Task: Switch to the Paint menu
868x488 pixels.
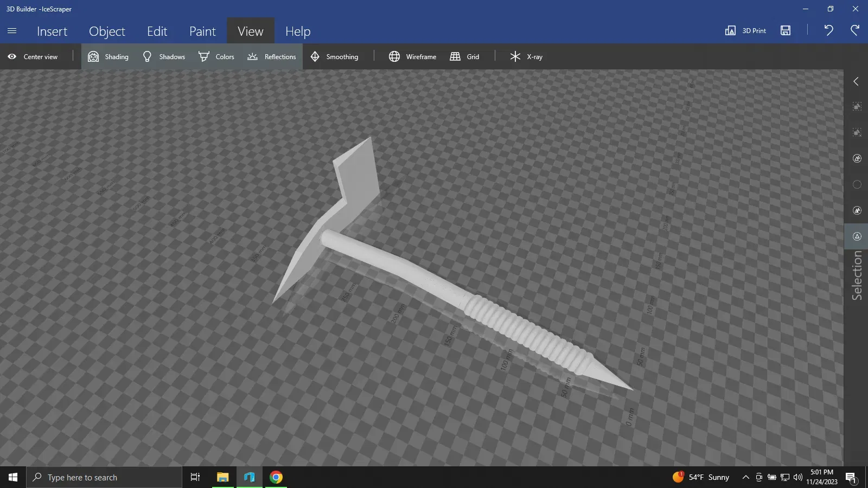Action: point(202,31)
